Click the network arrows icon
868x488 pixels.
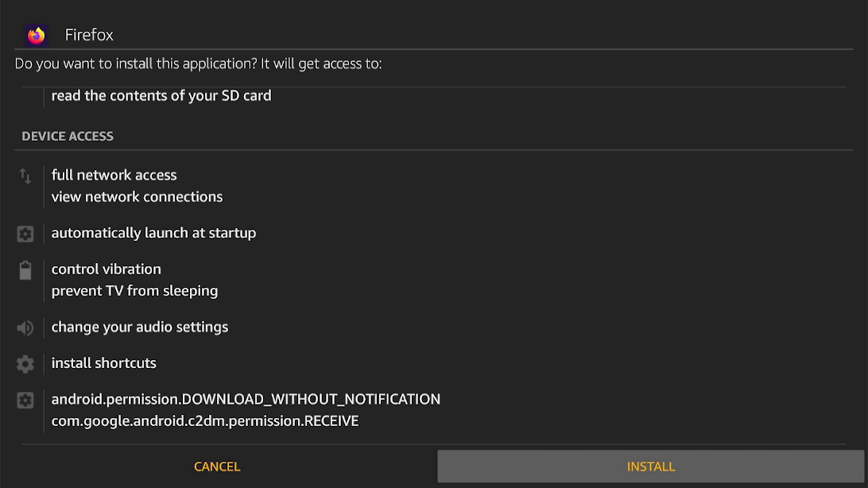[x=25, y=176]
